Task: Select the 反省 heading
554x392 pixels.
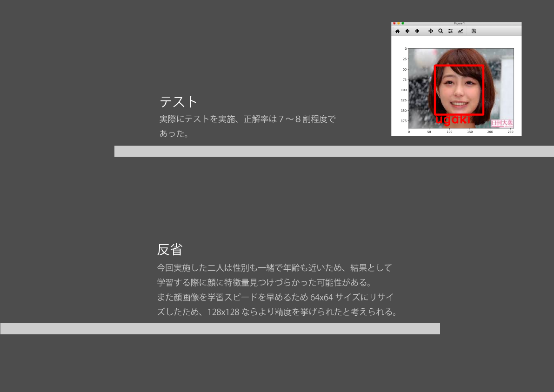Action: coord(169,250)
